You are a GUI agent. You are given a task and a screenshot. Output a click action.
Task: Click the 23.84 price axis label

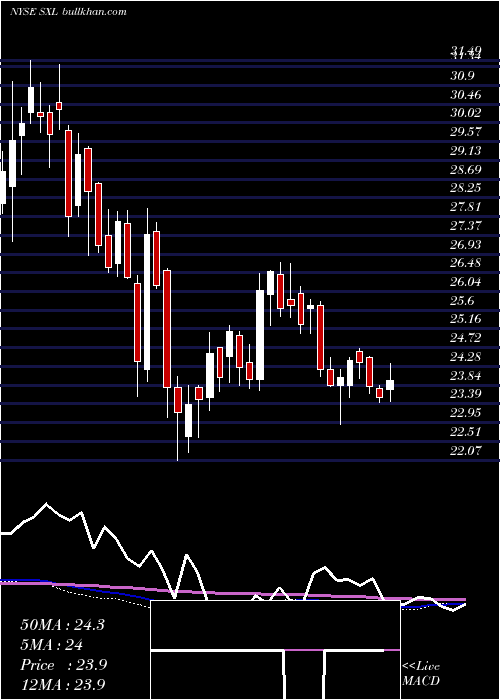coord(466,375)
